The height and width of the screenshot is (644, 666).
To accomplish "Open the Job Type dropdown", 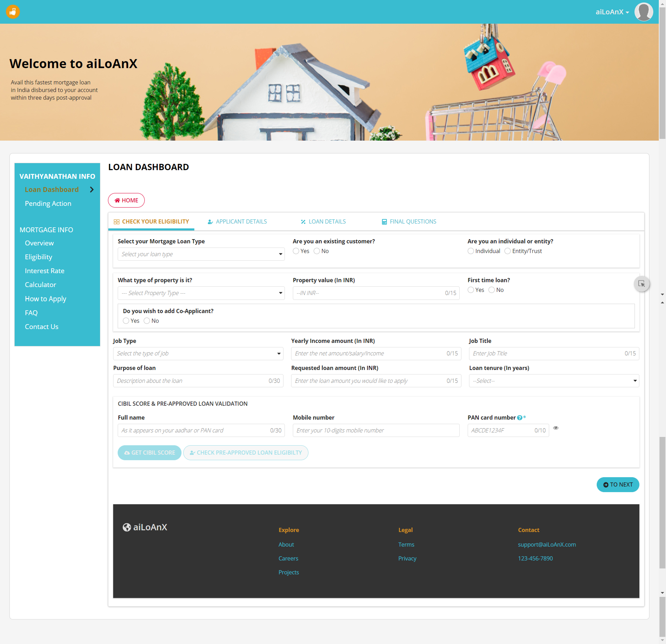I will coord(198,353).
